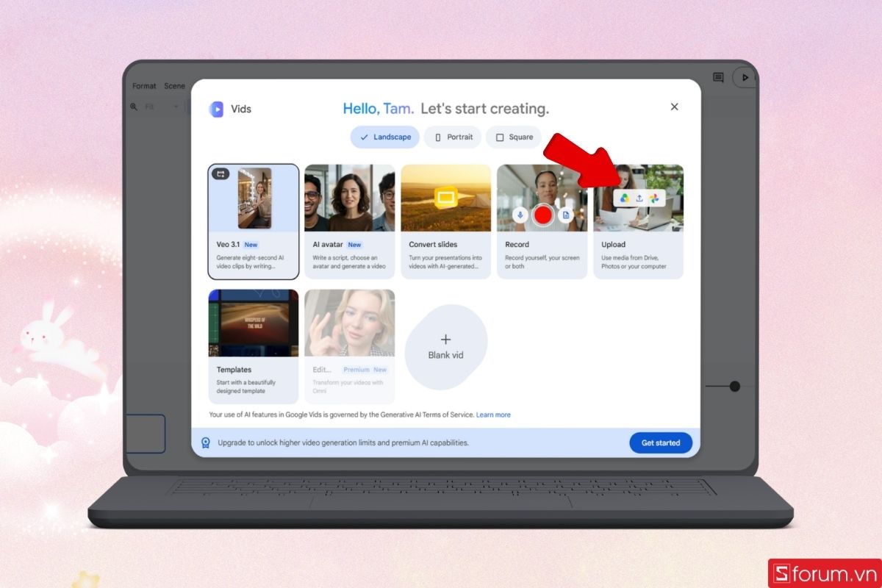Click the microphone icon on Record card

pos(520,215)
